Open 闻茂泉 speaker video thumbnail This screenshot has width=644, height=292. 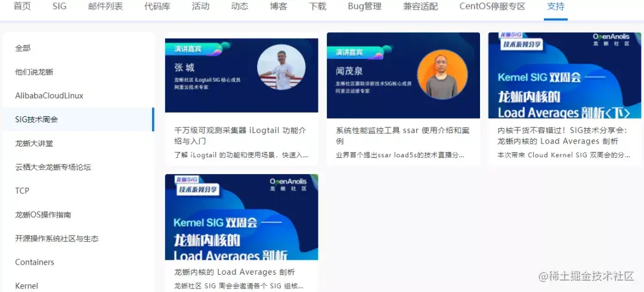tap(403, 76)
